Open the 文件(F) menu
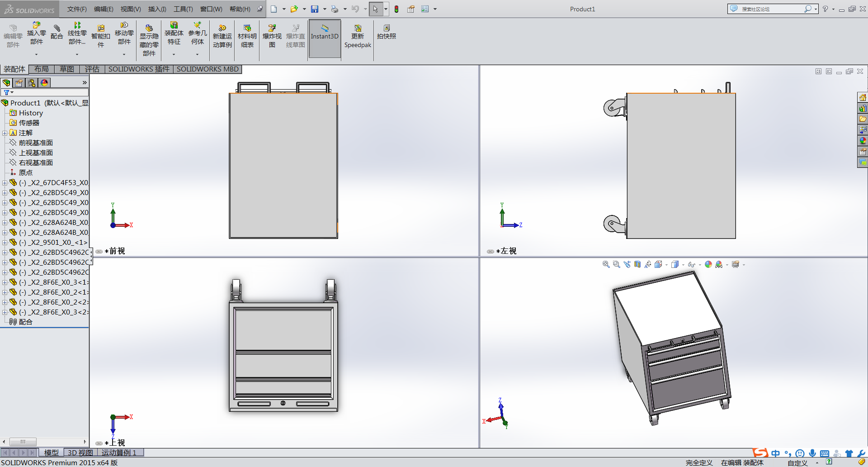The image size is (868, 467). [77, 9]
